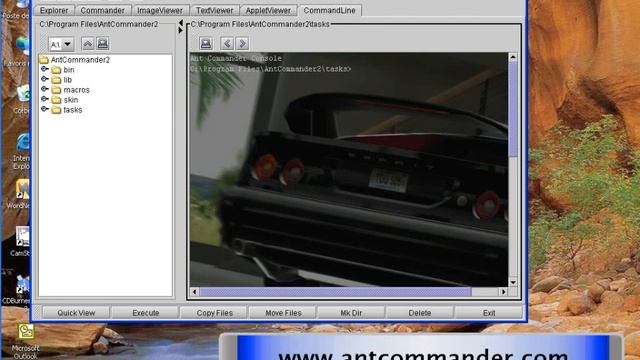Click the Quick View button
The width and height of the screenshot is (640, 360).
pos(76,313)
